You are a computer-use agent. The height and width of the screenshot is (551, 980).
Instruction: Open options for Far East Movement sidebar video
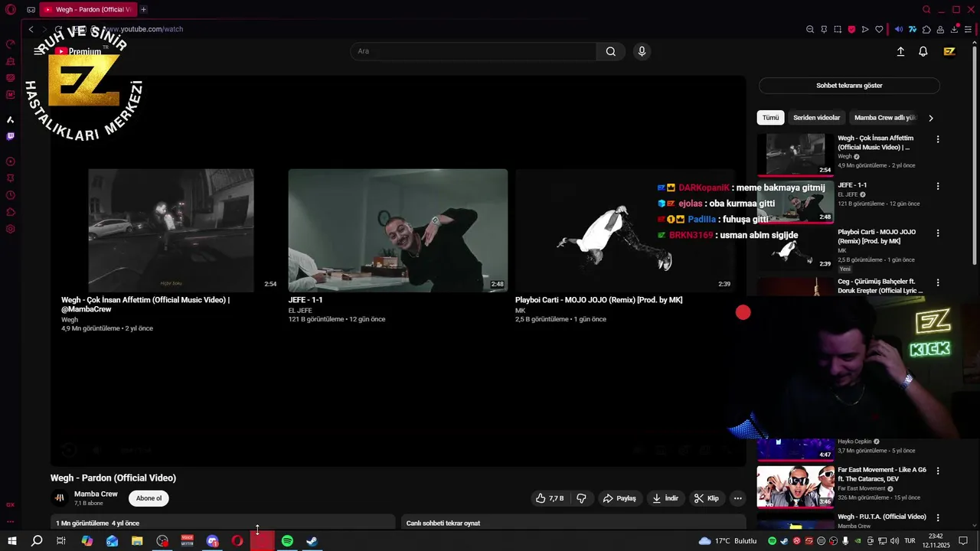coord(938,471)
